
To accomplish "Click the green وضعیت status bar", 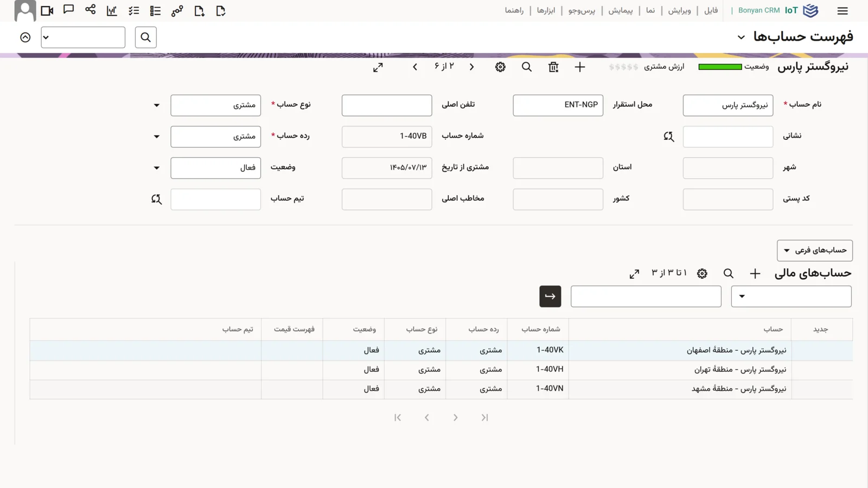I will pos(720,67).
